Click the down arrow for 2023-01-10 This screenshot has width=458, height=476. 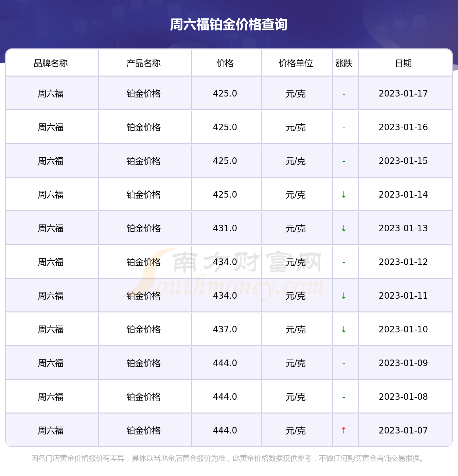(x=344, y=329)
